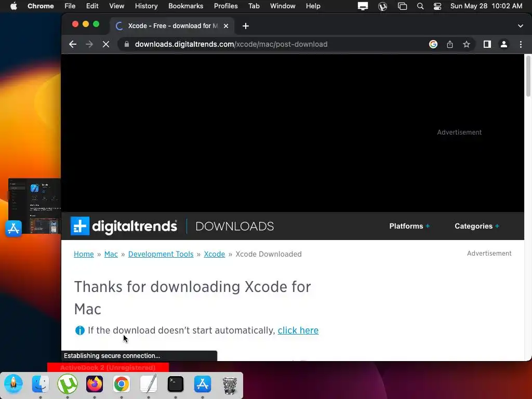Share this page from the address bar

click(x=450, y=44)
